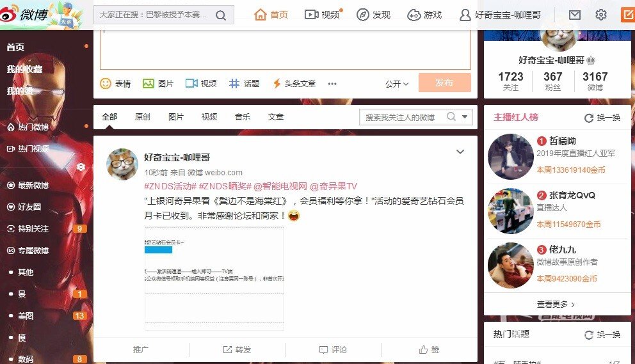Switch to 音乐 feed tab
The image size is (635, 364).
[x=242, y=116]
